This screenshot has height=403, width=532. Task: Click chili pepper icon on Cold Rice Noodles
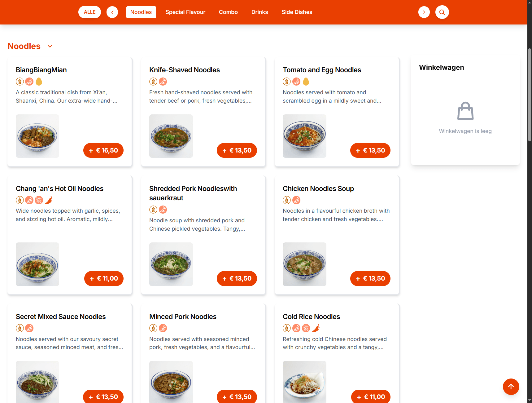tap(316, 328)
